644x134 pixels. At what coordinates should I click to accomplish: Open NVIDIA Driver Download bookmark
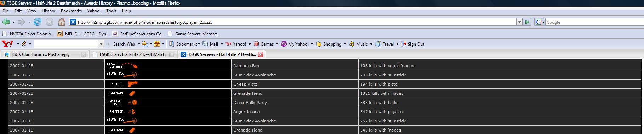[28, 34]
